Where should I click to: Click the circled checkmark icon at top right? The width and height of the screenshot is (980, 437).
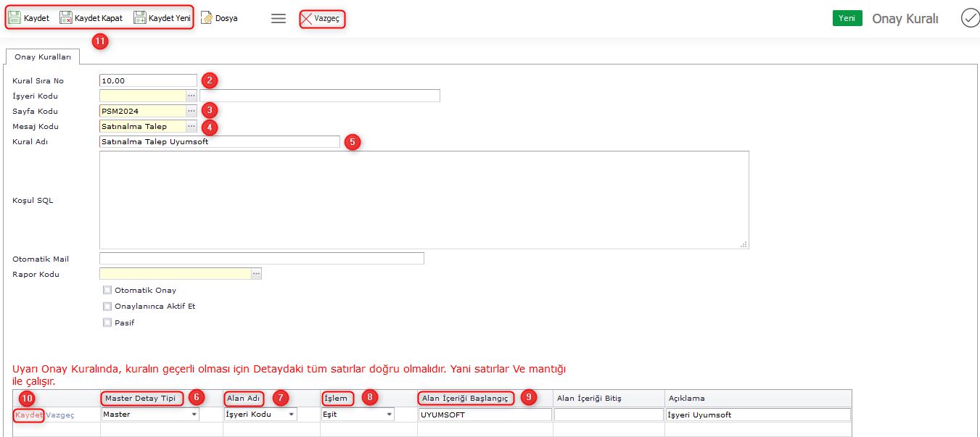pyautogui.click(x=970, y=18)
